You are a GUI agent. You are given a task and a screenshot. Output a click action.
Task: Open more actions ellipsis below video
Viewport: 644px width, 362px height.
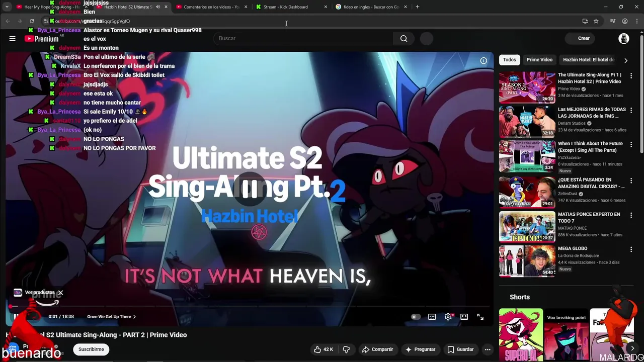click(x=488, y=349)
